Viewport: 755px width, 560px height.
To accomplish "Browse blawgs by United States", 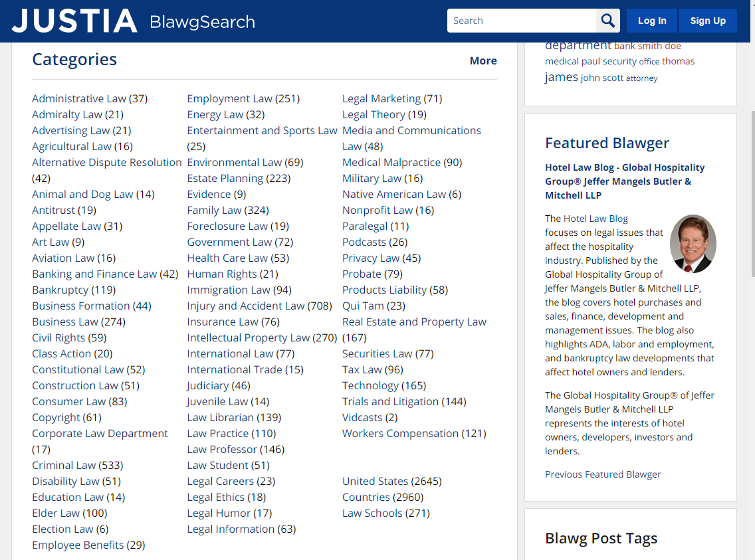I will point(375,481).
